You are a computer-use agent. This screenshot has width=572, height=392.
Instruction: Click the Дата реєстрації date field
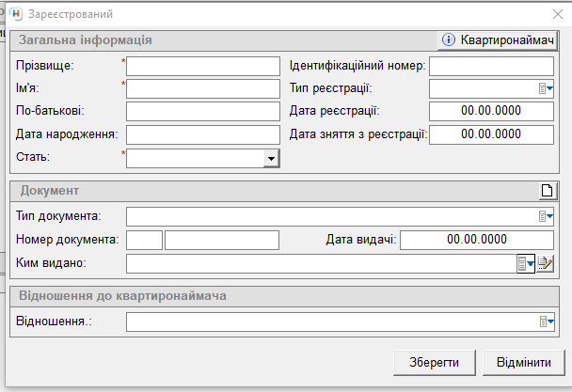(491, 112)
